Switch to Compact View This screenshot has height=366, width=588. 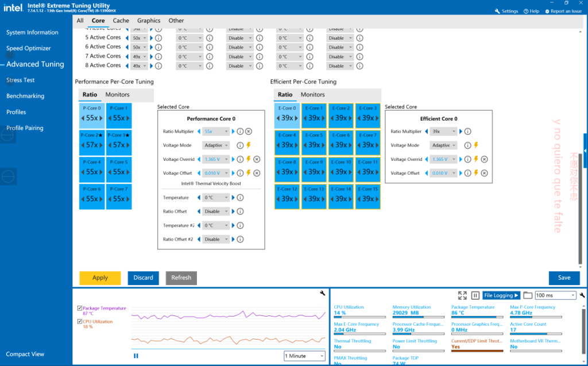(25, 354)
